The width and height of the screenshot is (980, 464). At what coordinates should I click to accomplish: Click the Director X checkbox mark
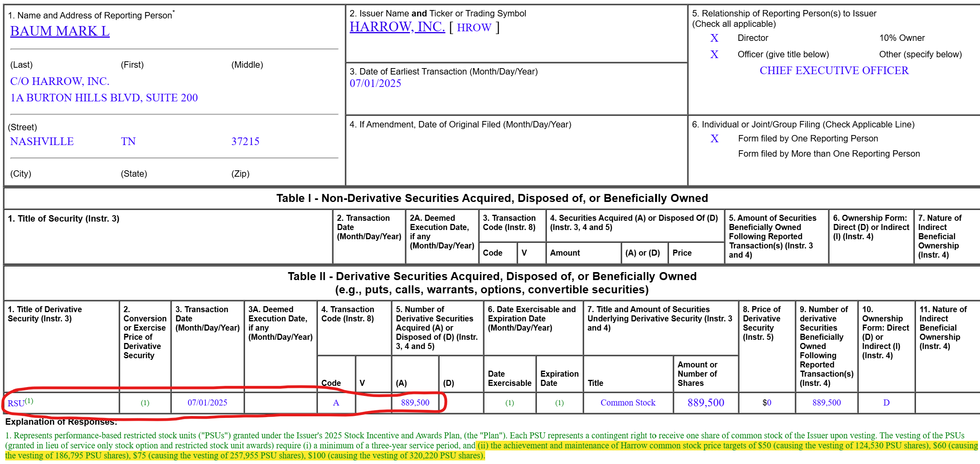pos(714,38)
